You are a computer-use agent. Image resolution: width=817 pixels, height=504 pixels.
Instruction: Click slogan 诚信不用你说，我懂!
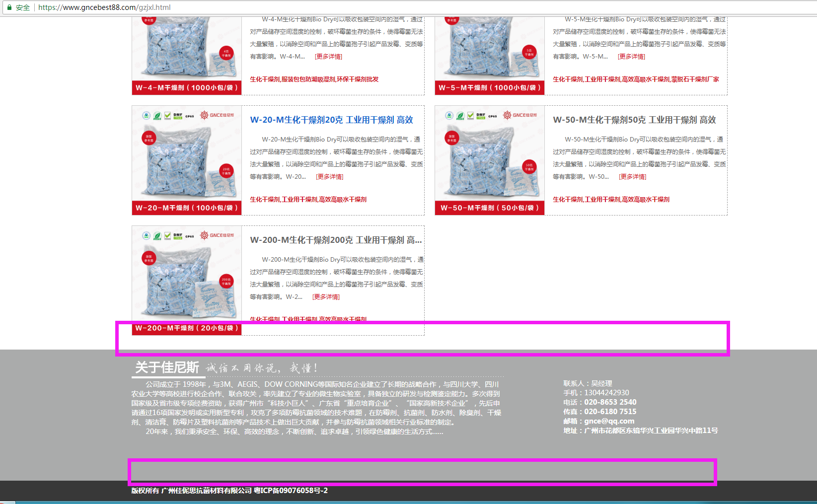262,368
